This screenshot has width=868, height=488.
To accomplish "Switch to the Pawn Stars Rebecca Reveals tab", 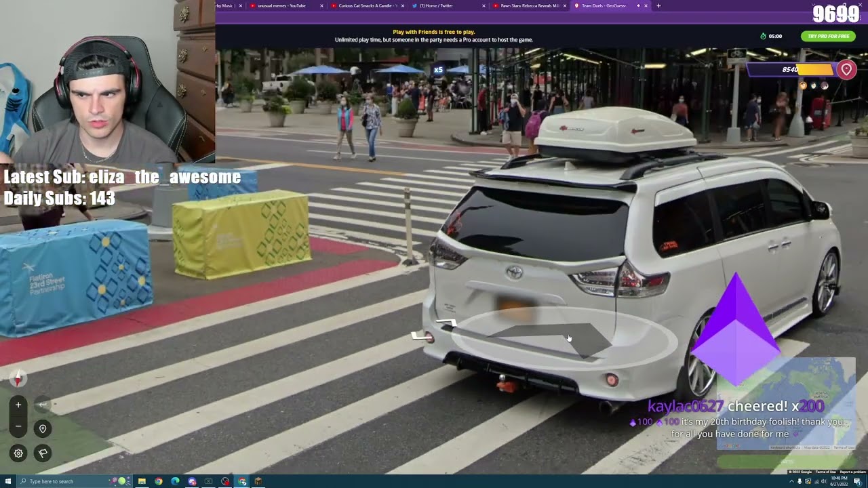I will pos(529,5).
